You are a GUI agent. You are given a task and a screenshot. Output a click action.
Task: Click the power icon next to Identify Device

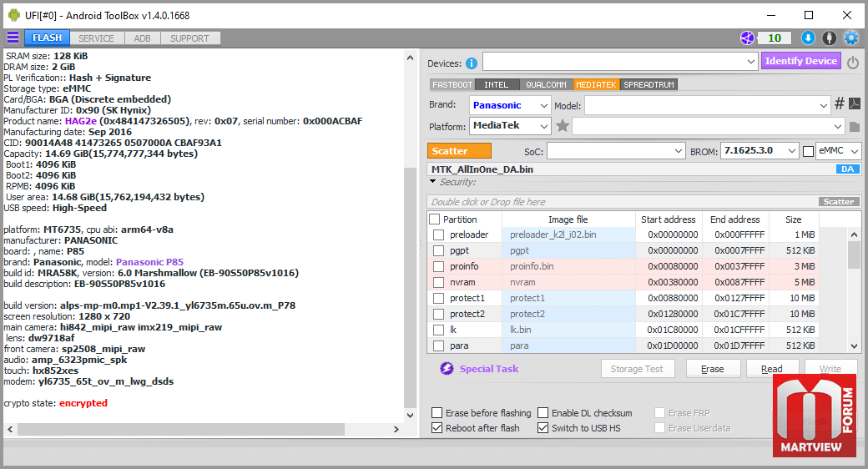[x=852, y=63]
